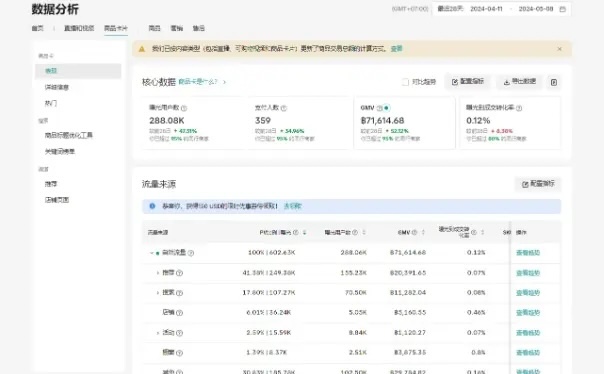Image resolution: width=604 pixels, height=374 pixels.
Task: Click help icon on the 359 metric card
Action: pyautogui.click(x=284, y=108)
